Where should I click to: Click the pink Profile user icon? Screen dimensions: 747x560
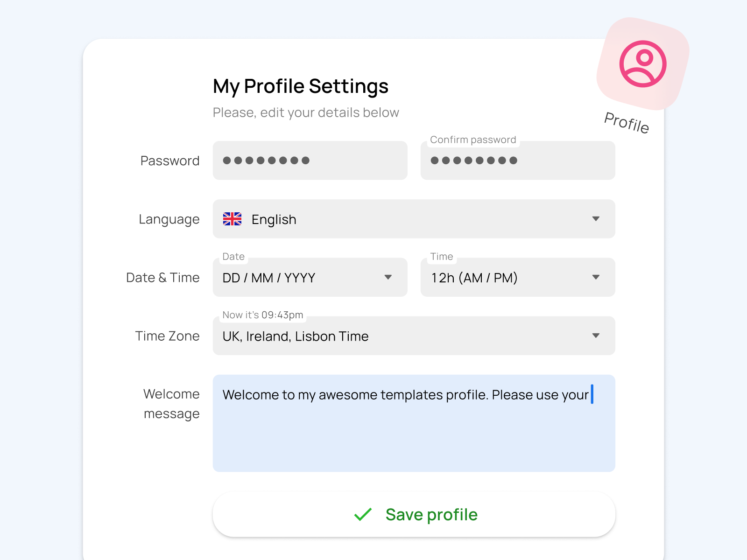(643, 64)
